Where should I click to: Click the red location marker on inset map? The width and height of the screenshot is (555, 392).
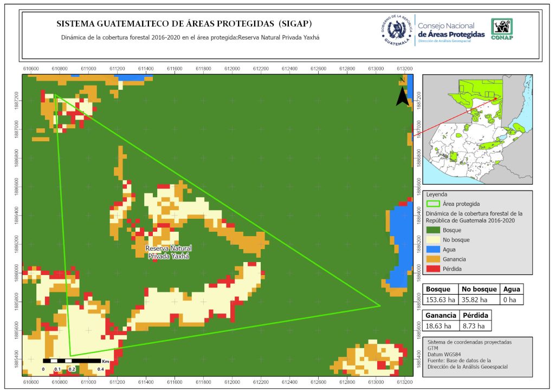coord(495,99)
